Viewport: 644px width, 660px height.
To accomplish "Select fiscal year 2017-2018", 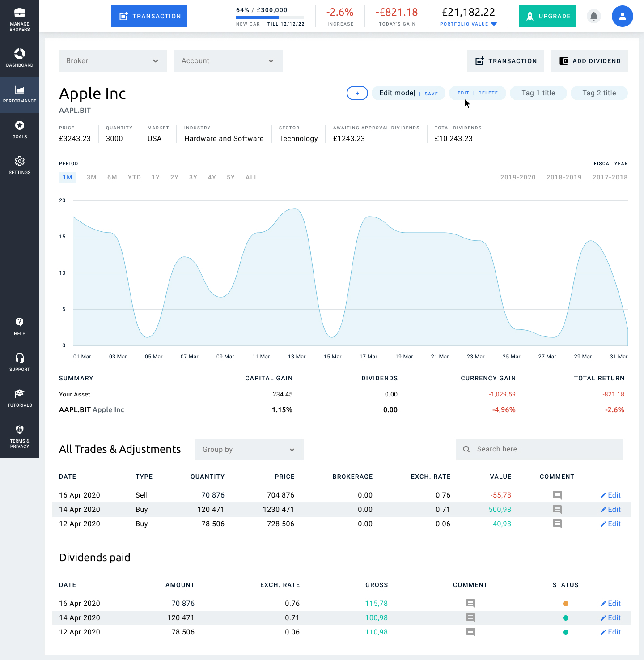I will tap(610, 177).
